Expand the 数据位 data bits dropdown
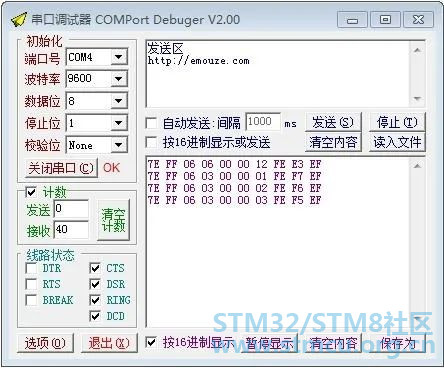This screenshot has height=368, width=444. [x=118, y=101]
